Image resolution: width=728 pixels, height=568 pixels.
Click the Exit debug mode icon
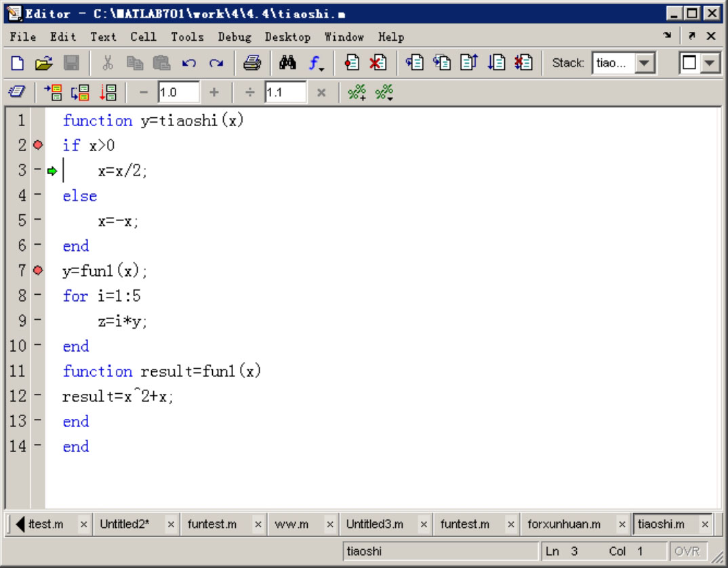tap(523, 63)
